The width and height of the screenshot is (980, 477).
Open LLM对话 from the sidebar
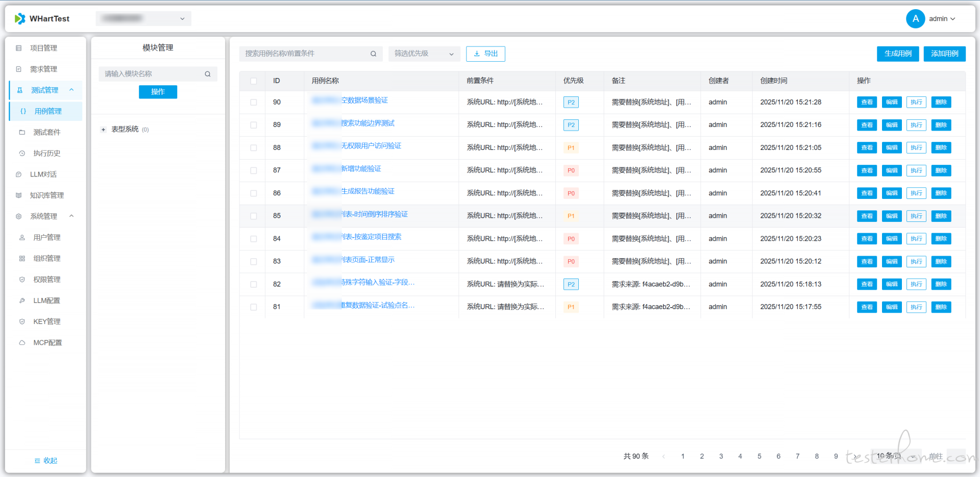pos(43,174)
